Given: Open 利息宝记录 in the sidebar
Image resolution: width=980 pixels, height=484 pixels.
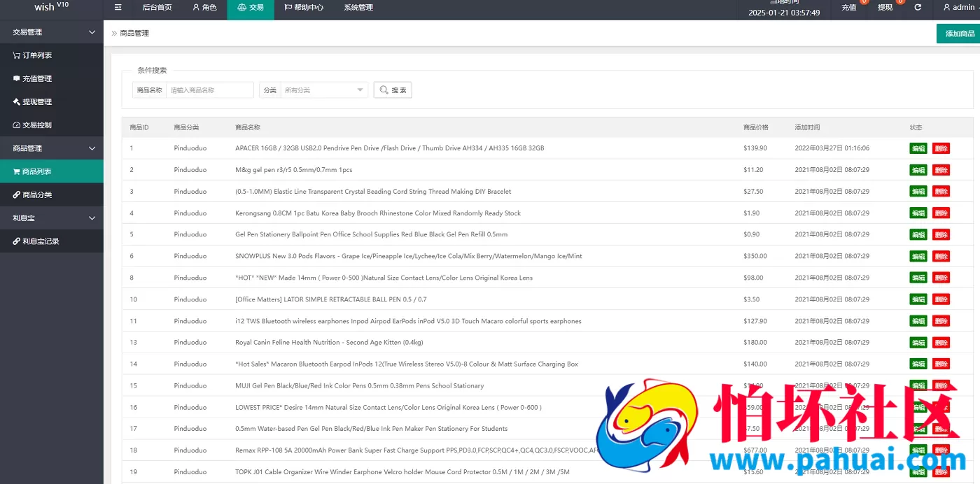Looking at the screenshot, I should tap(52, 241).
